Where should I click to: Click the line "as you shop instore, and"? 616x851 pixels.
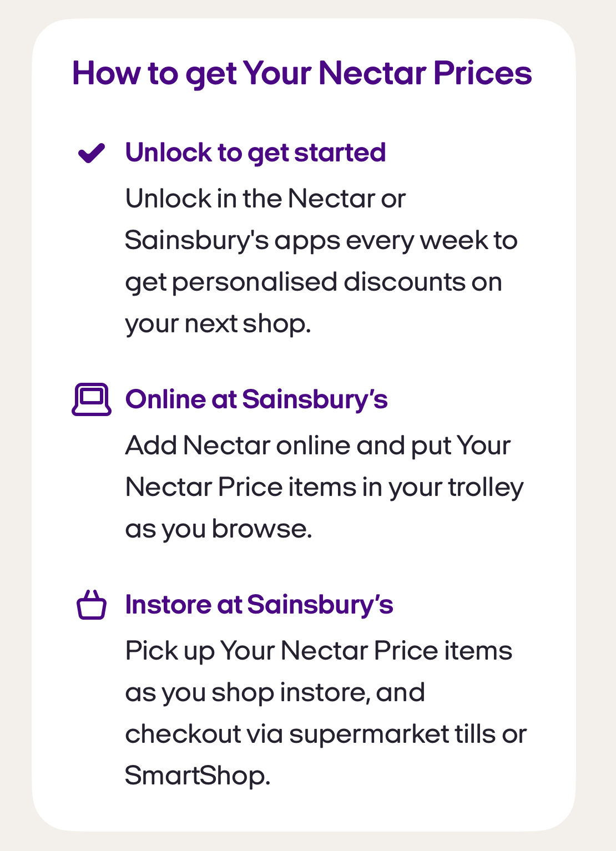point(275,692)
